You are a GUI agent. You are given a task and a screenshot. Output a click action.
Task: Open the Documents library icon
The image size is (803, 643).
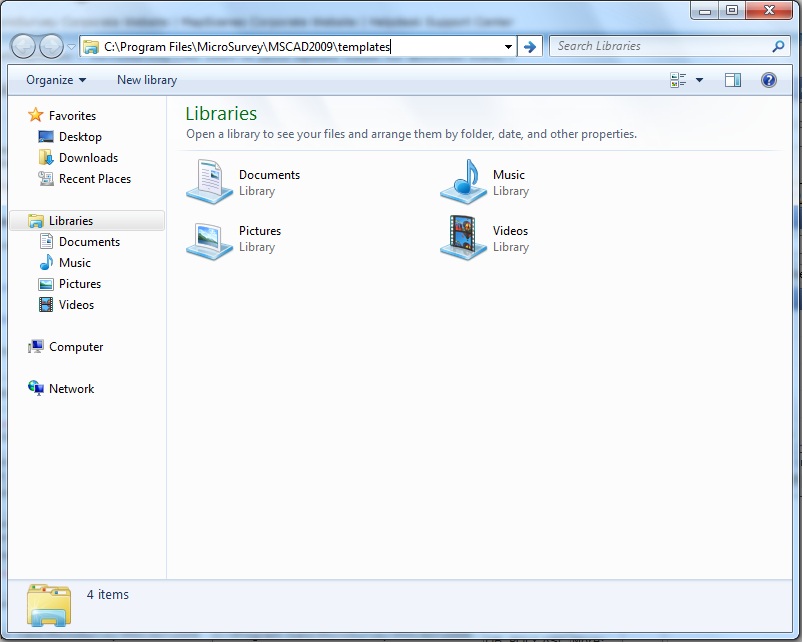click(210, 182)
